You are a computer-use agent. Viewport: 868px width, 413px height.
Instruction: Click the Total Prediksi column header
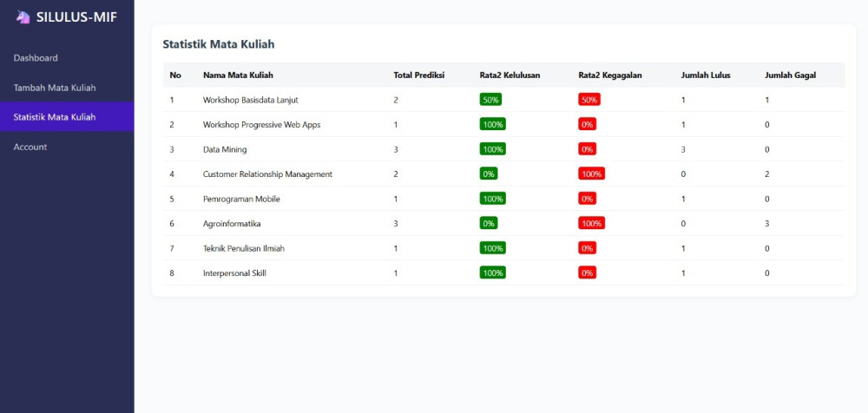tap(419, 75)
